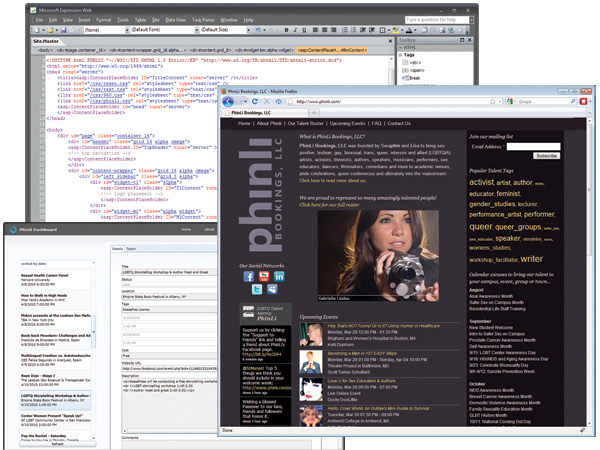
Task: Click the search magnifier icon in Firefox
Action: click(573, 101)
